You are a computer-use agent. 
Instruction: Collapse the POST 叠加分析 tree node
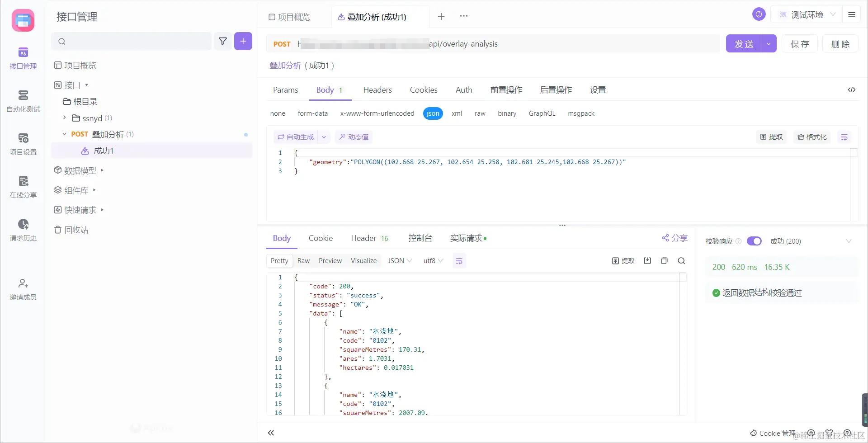coord(64,134)
